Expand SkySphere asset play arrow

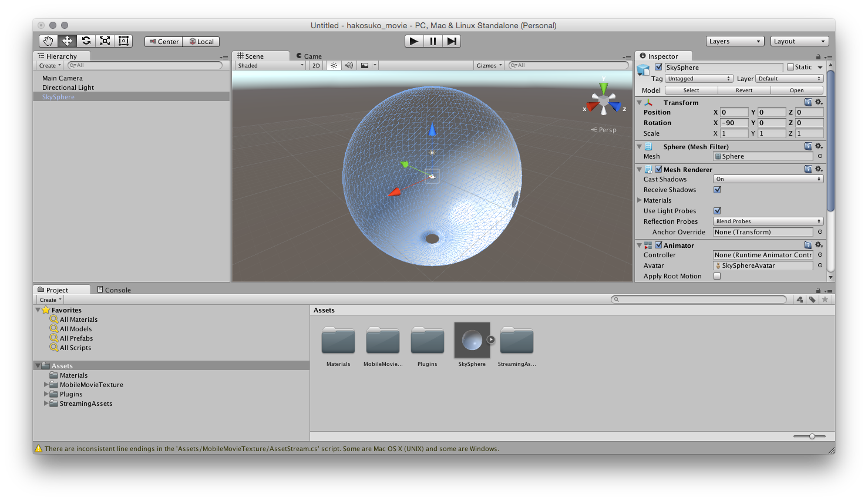[491, 339]
